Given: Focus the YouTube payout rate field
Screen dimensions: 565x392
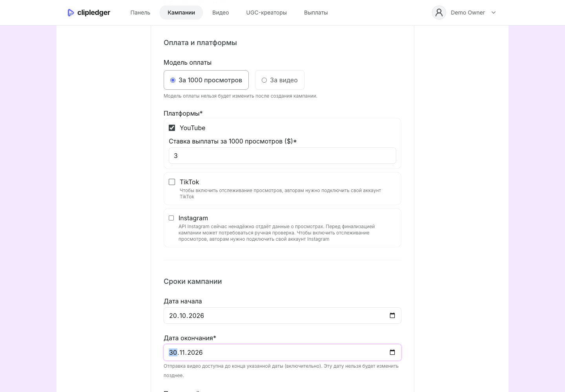Looking at the screenshot, I should click(282, 156).
